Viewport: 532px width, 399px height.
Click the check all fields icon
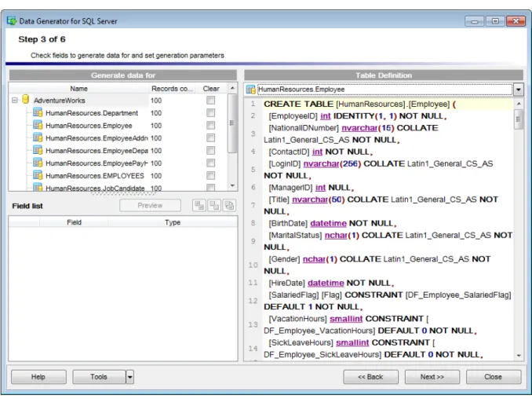(199, 206)
